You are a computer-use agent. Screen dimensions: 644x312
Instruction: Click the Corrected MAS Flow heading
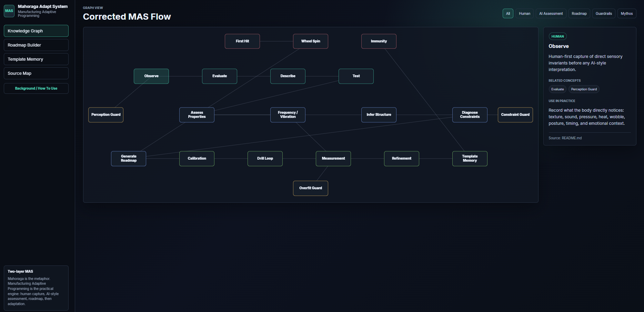click(127, 17)
